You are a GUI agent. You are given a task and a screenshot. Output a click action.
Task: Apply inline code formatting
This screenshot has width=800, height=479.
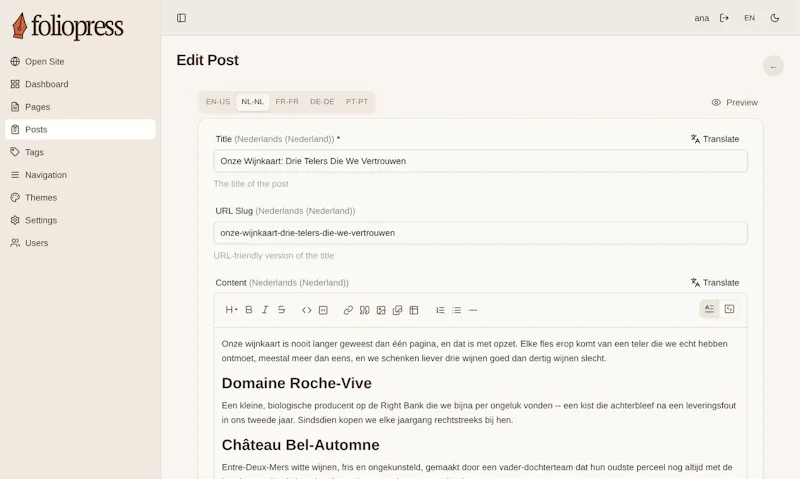(x=307, y=310)
